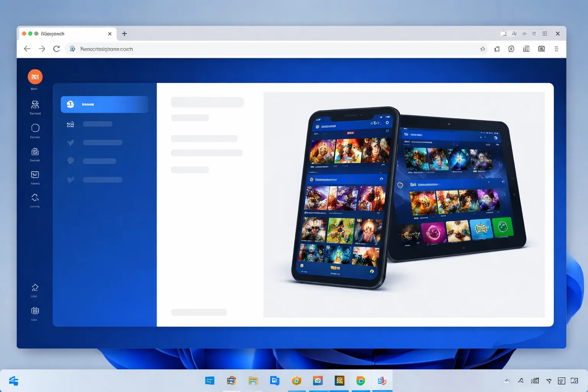
Task: Reload the page with the refresh icon
Action: coord(56,49)
